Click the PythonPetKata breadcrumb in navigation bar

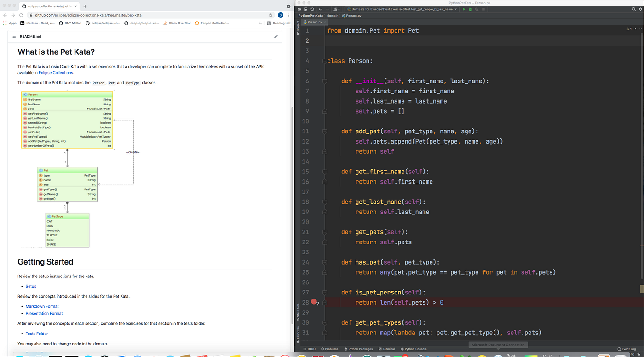click(310, 16)
